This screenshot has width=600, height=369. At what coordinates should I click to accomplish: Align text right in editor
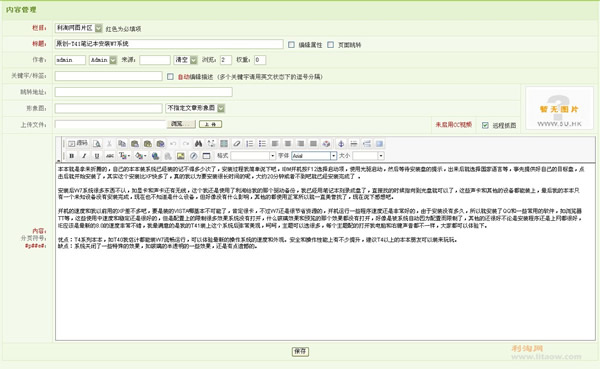(x=301, y=144)
